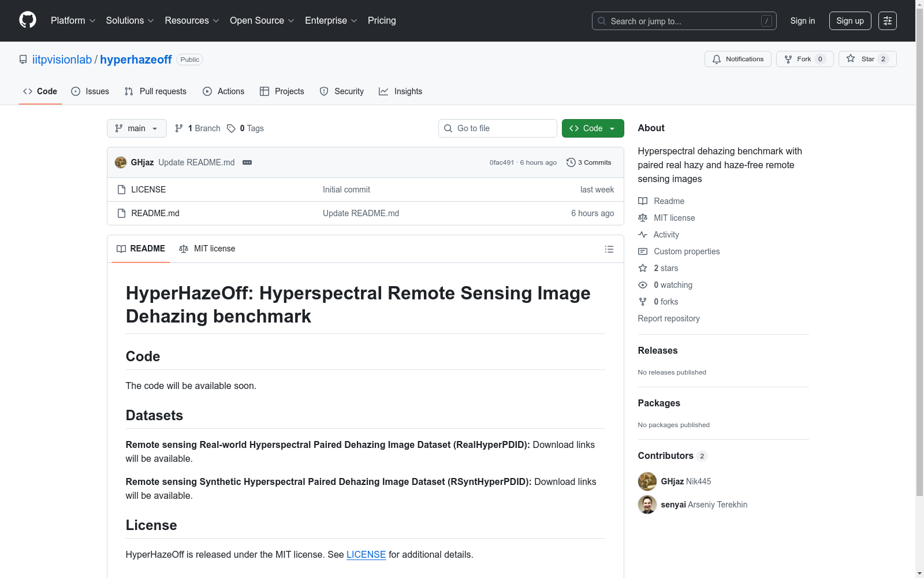Expand the Enterprise menu
This screenshot has width=924, height=578.
point(331,20)
